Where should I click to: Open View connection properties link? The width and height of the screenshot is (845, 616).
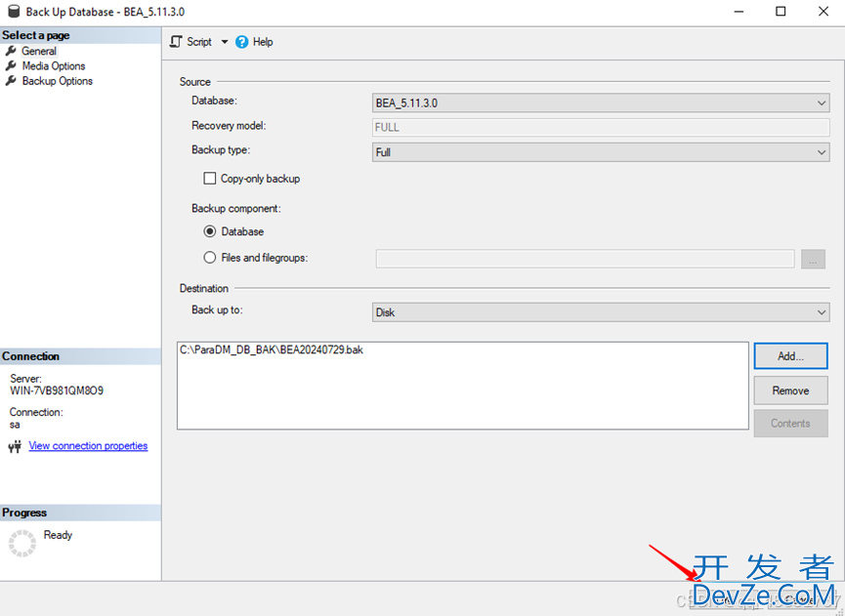(88, 446)
